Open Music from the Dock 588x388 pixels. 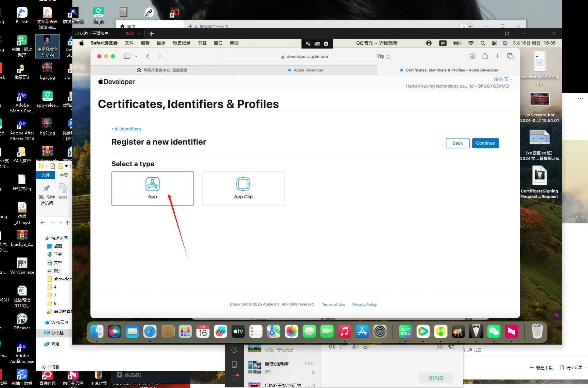344,331
